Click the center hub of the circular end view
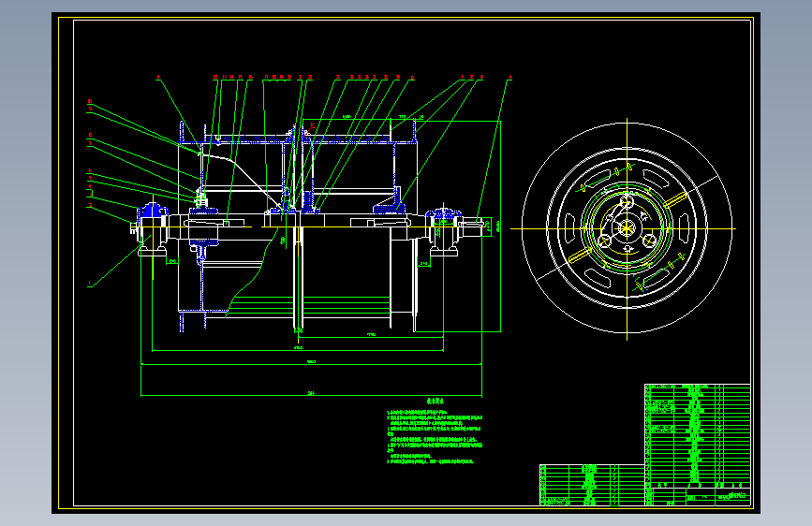 click(x=627, y=227)
